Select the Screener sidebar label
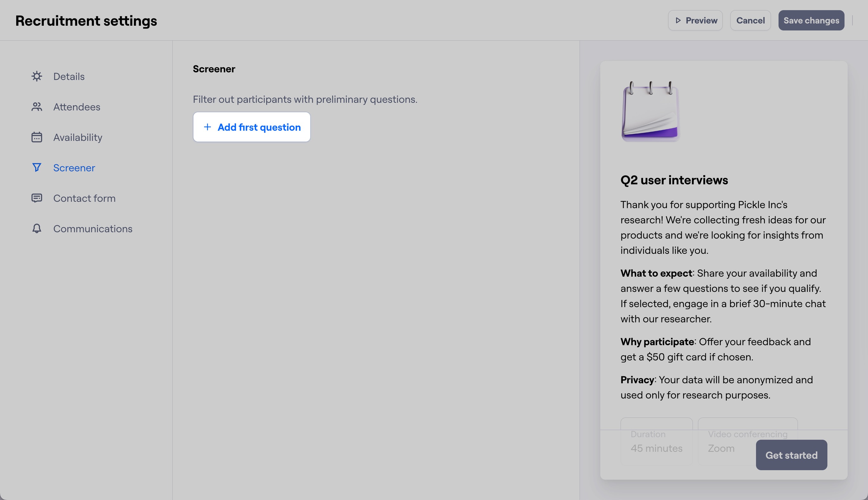The width and height of the screenshot is (868, 500). tap(74, 168)
